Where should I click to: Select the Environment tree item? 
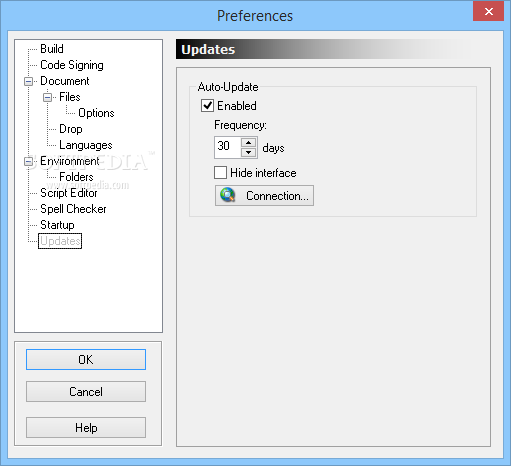[x=70, y=161]
